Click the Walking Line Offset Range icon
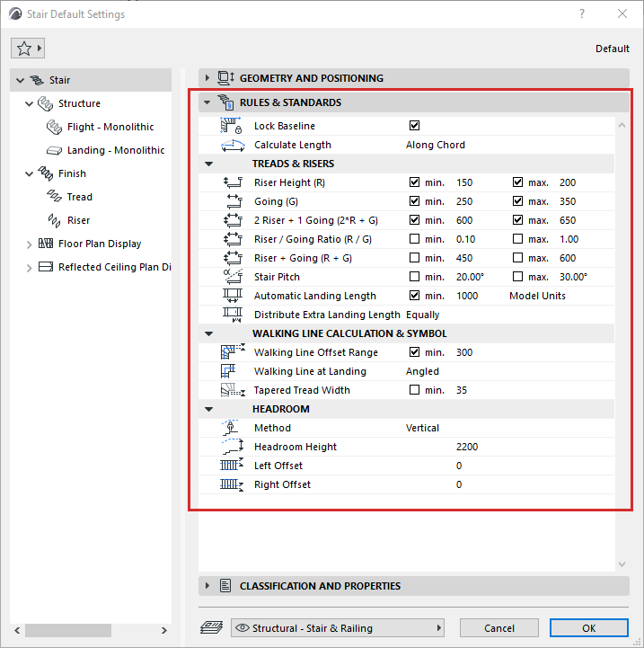This screenshot has width=644, height=648. click(x=233, y=352)
